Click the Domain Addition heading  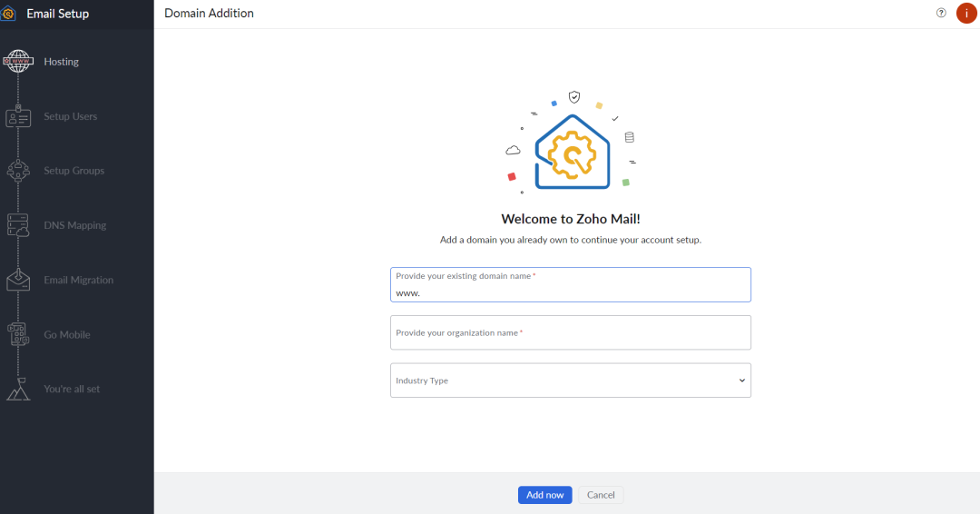click(x=209, y=13)
